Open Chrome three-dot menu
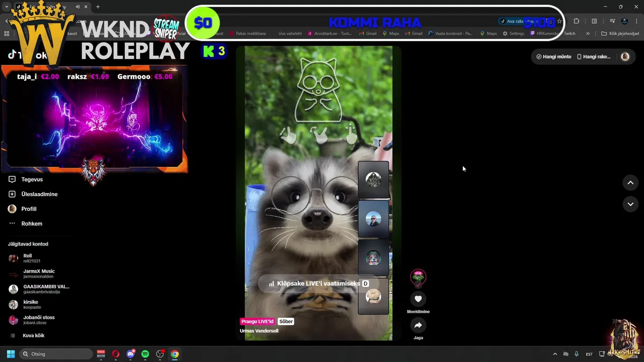Viewport: 644px width, 362px height. [x=636, y=21]
